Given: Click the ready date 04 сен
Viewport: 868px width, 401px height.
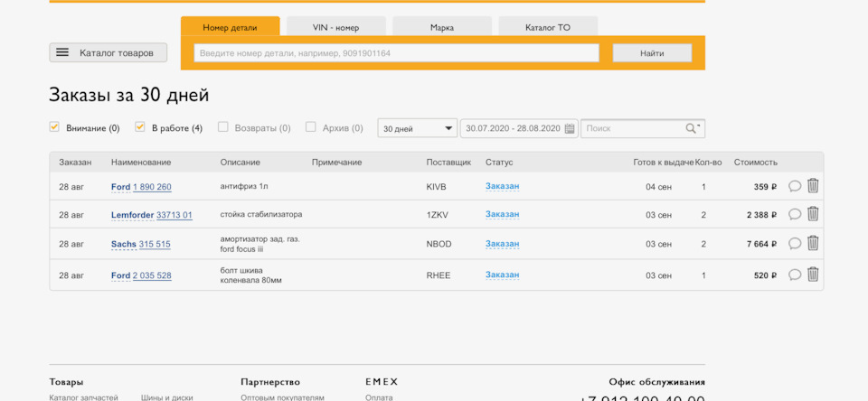Looking at the screenshot, I should pyautogui.click(x=659, y=187).
